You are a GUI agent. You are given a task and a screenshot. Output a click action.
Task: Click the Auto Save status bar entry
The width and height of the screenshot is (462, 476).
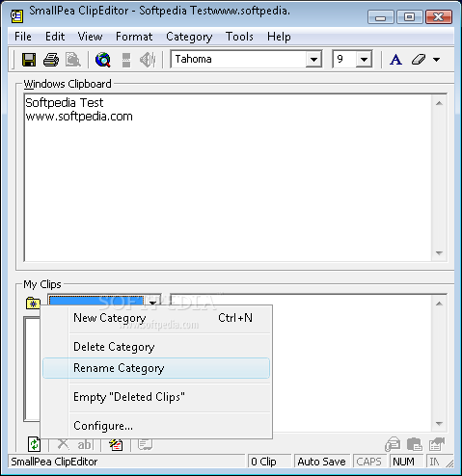[x=322, y=462]
